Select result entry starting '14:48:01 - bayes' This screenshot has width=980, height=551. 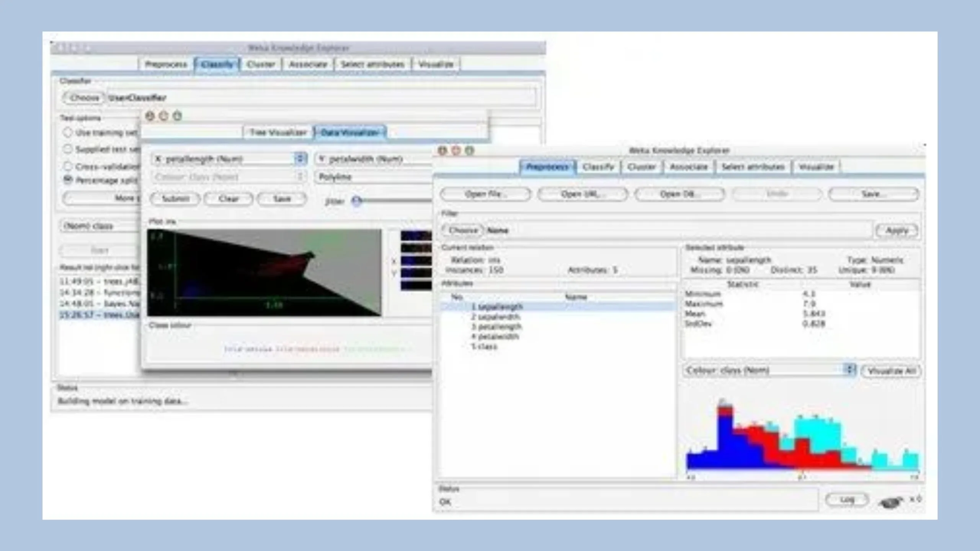(100, 304)
